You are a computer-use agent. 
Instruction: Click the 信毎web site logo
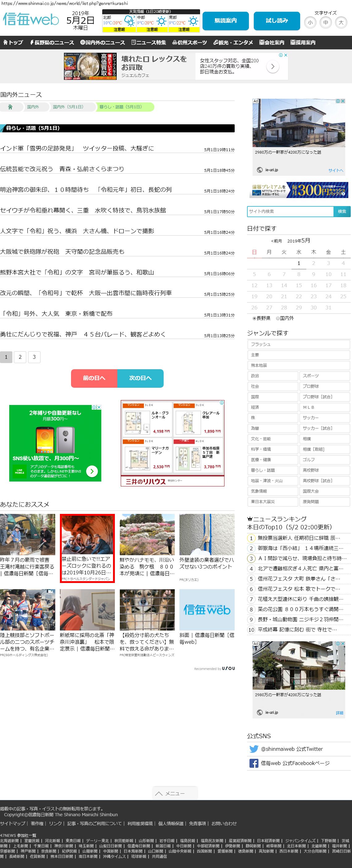click(x=31, y=19)
